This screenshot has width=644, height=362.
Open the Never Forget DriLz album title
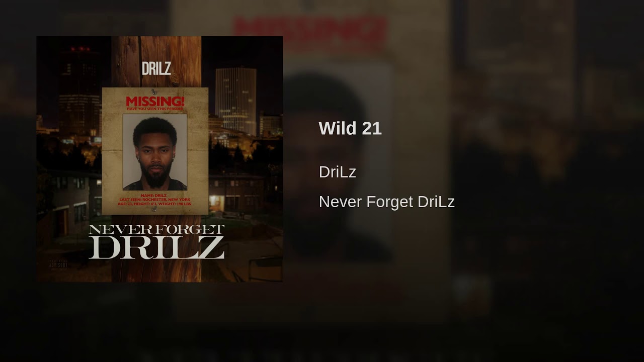pos(387,202)
